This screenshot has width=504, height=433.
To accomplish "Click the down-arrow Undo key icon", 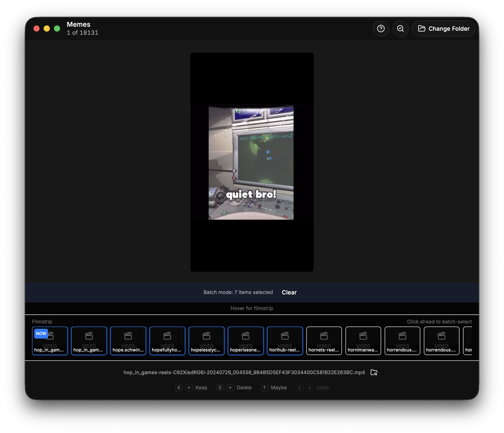I will pos(309,387).
